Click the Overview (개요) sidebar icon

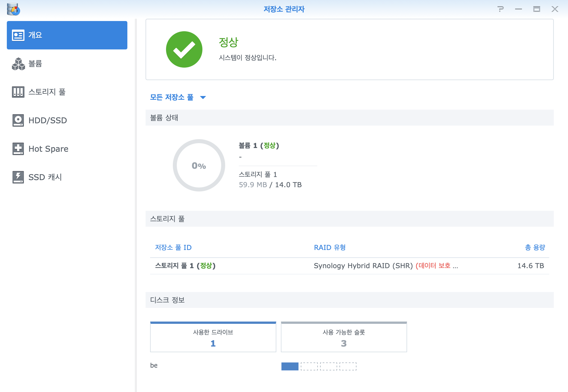point(18,35)
